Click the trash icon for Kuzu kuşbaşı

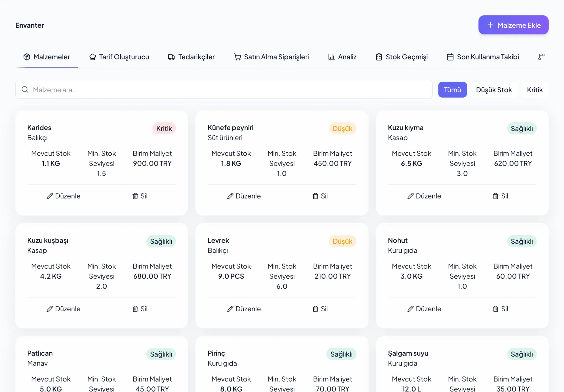[x=135, y=309]
